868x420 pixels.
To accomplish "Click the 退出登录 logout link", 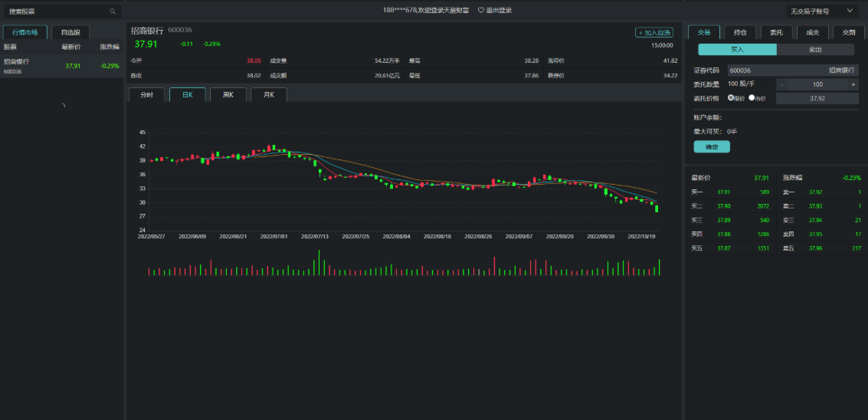I will 499,11.
